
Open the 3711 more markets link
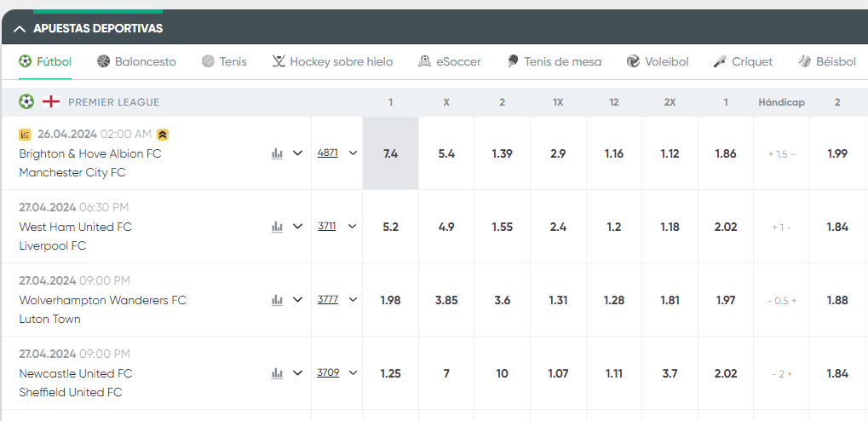pos(326,226)
